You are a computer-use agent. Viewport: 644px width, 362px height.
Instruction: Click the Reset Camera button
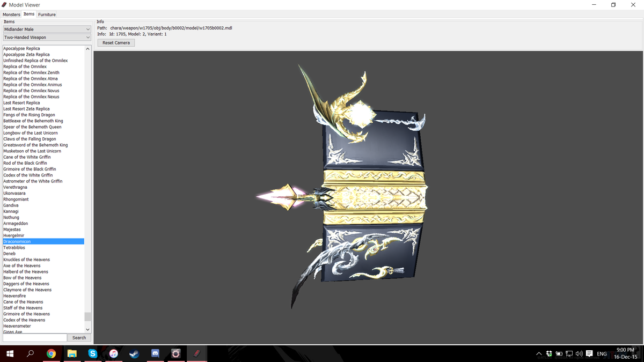[x=116, y=43]
